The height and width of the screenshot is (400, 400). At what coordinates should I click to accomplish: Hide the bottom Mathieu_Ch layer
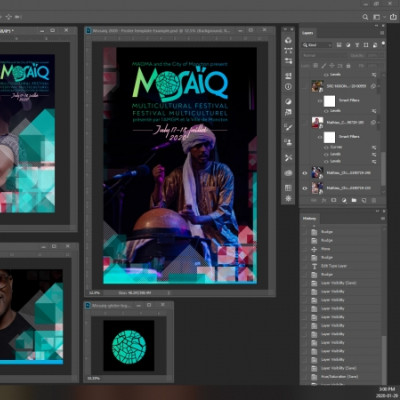coord(305,188)
